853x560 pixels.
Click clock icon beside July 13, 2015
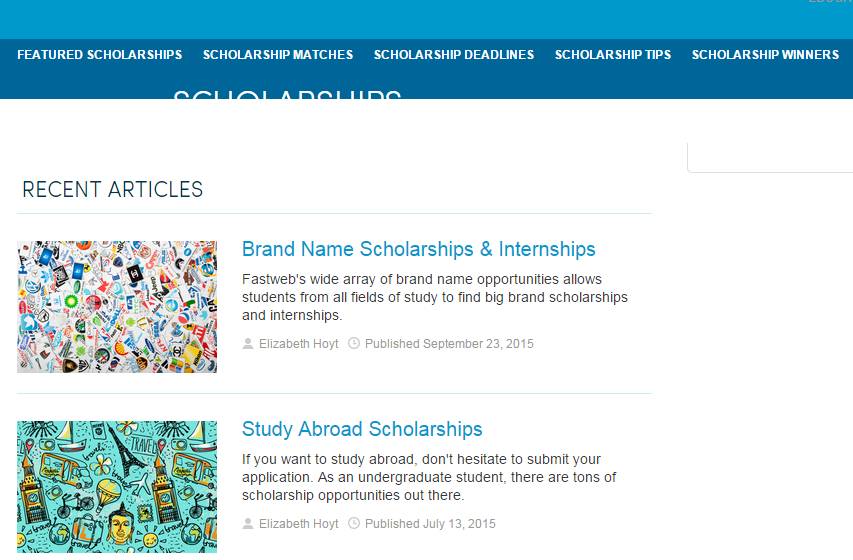354,524
